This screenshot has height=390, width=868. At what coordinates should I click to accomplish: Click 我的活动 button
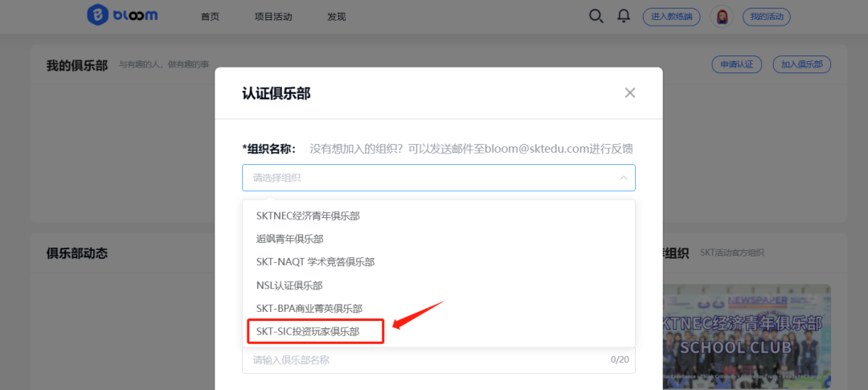pyautogui.click(x=767, y=17)
